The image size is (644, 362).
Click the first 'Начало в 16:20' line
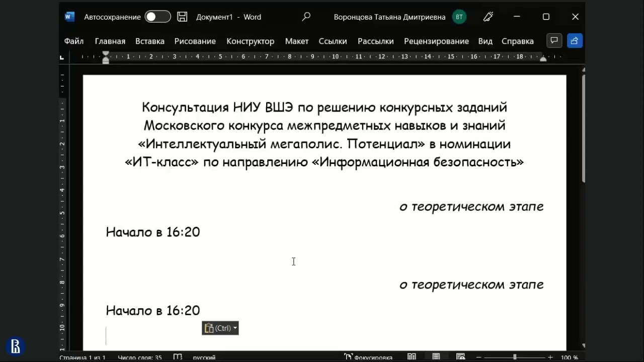pyautogui.click(x=153, y=232)
